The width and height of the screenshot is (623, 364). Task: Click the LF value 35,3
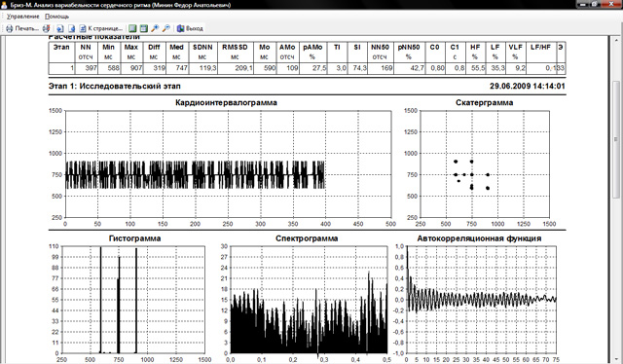pos(497,68)
